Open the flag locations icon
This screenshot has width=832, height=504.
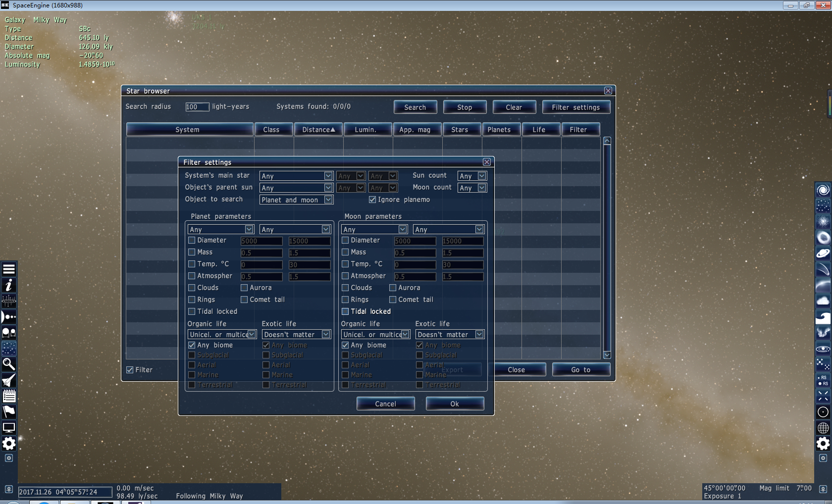click(x=9, y=411)
